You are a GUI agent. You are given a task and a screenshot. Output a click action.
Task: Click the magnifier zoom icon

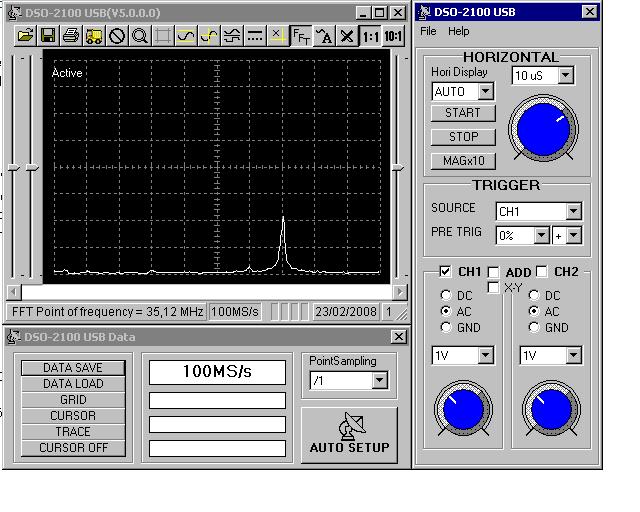pyautogui.click(x=140, y=36)
